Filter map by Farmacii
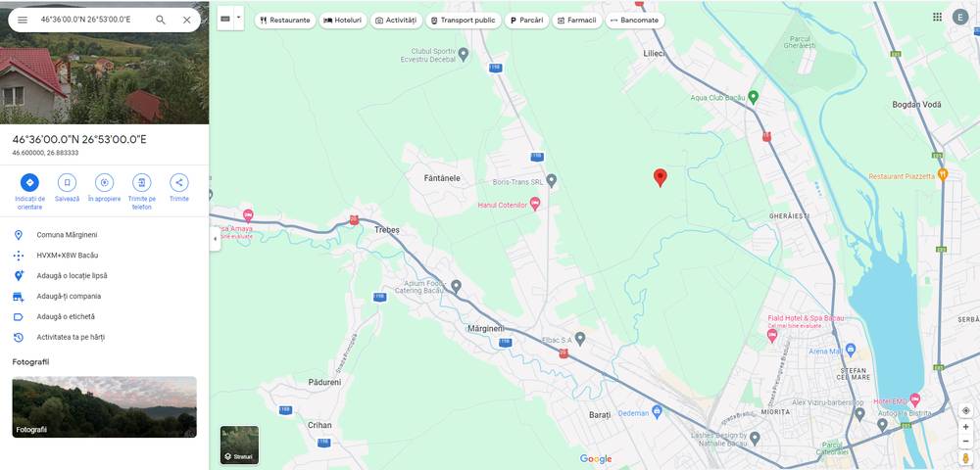The image size is (980, 470). pos(576,20)
